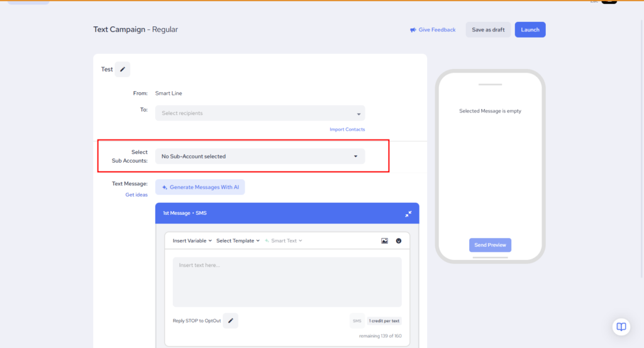Expand the Smart Text options
The image size is (644, 348).
284,241
